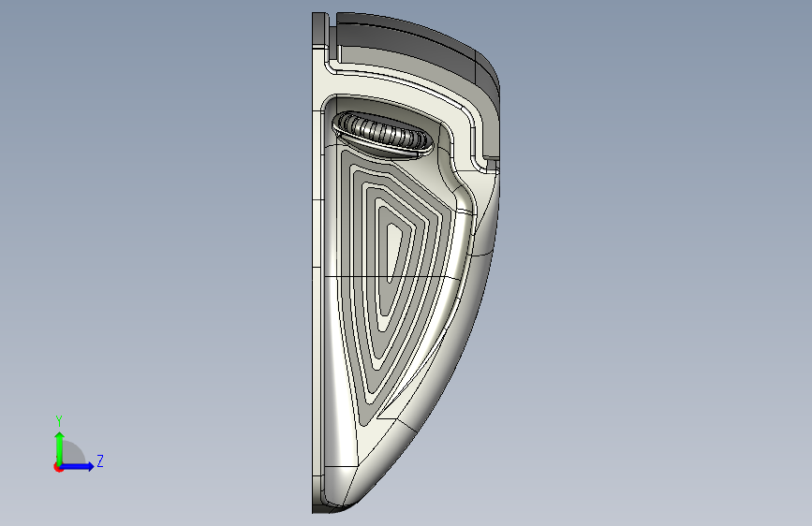Select the green Y axis arrow

(59, 448)
